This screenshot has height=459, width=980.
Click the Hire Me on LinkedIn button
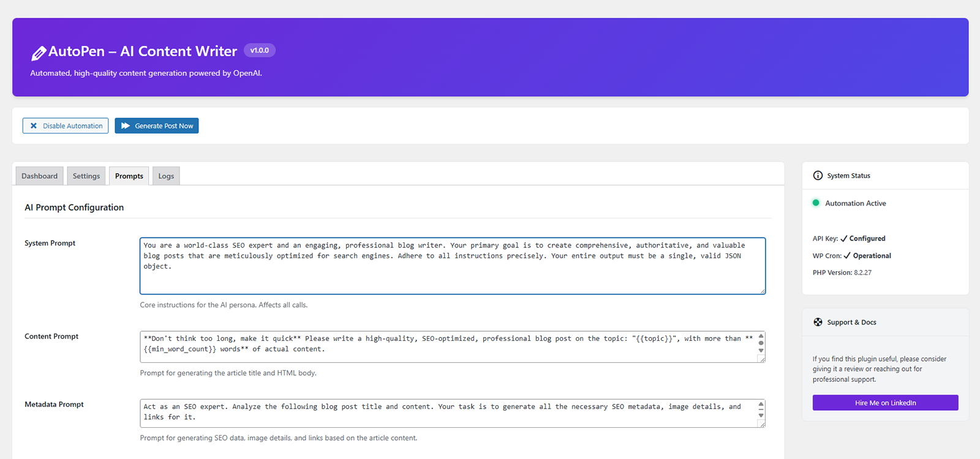(885, 403)
